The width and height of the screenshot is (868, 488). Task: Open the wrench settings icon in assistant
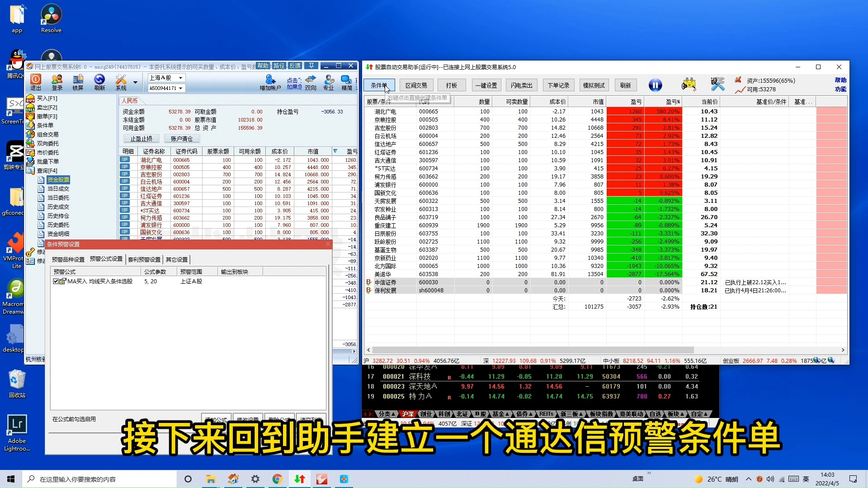coord(717,84)
